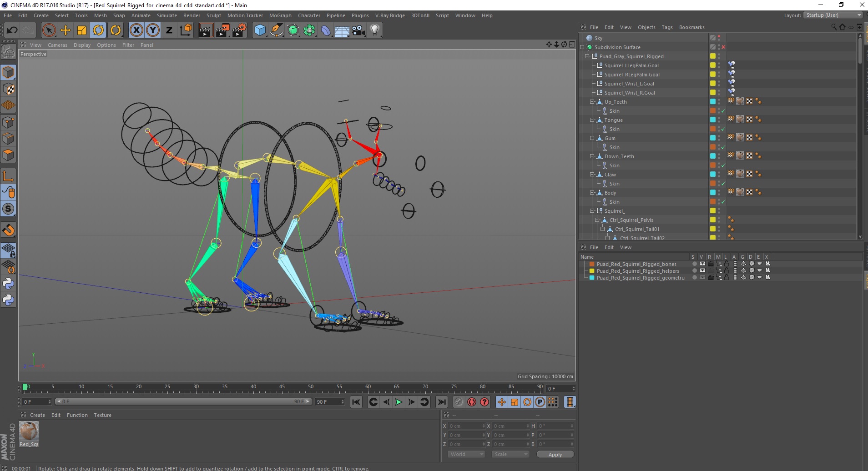Collapse the Puad_Gray_Squirrel_Rigged hierarchy
Image resolution: width=868 pixels, height=471 pixels.
[587, 56]
